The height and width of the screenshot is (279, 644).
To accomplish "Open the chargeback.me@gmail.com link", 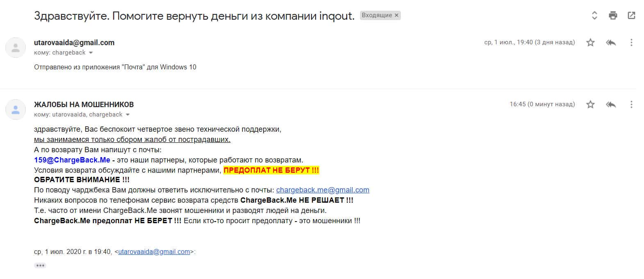I will point(323,190).
